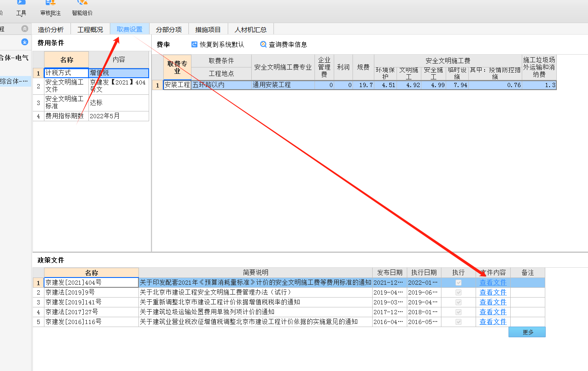
Task: Select the 达标 cell for 安全文明施工标准
Action: point(119,102)
